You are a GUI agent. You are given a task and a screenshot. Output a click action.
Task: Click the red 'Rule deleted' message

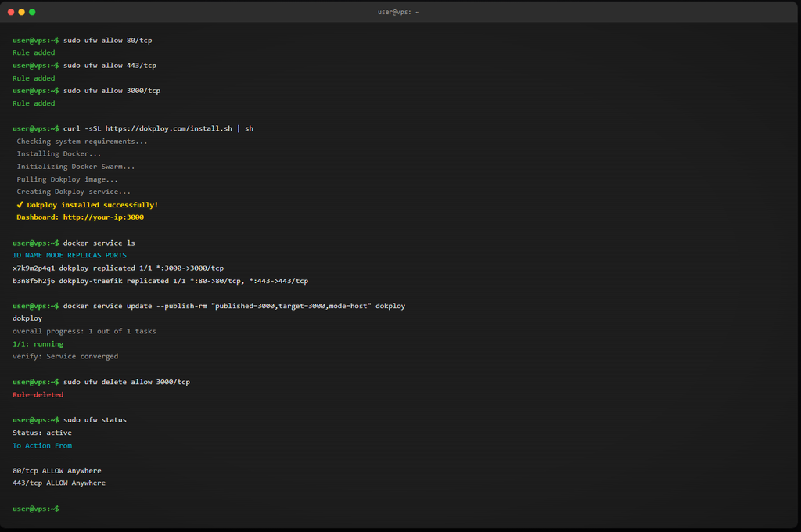tap(38, 394)
